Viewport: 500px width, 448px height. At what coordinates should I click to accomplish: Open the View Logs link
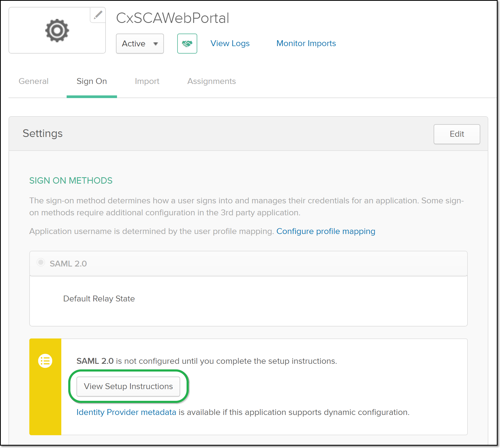[x=230, y=43]
